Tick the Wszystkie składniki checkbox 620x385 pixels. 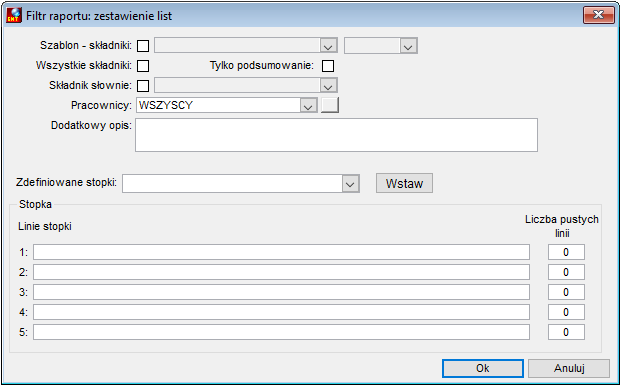143,66
